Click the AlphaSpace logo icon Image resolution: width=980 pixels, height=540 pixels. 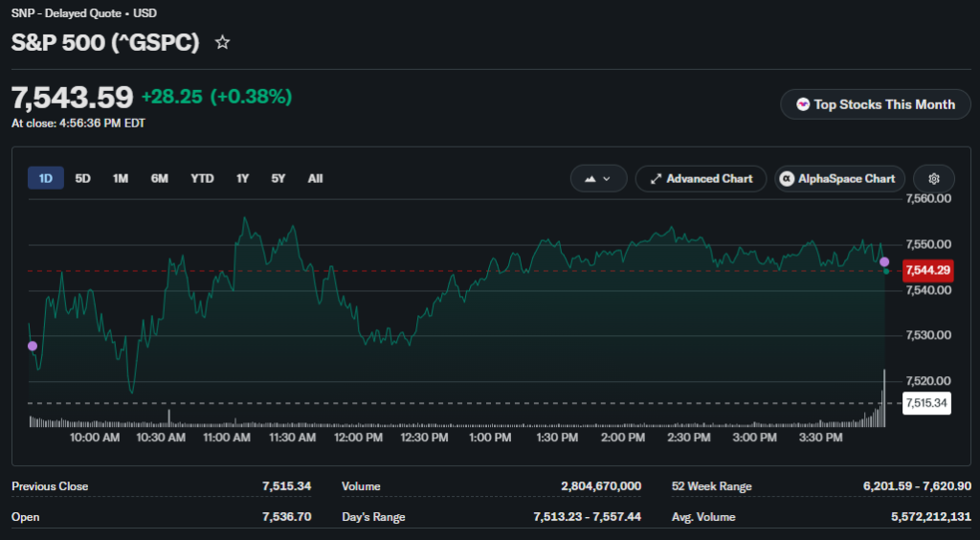pos(787,179)
